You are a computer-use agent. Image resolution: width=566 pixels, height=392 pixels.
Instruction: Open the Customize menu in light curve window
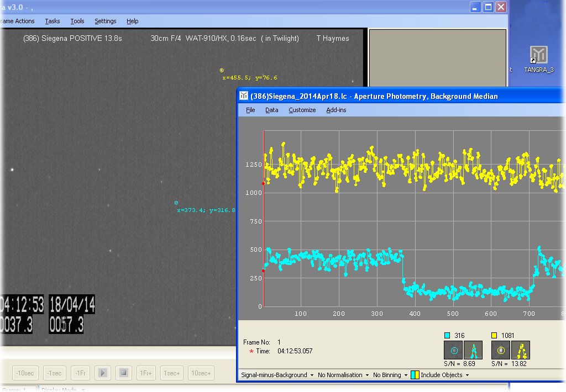(302, 110)
